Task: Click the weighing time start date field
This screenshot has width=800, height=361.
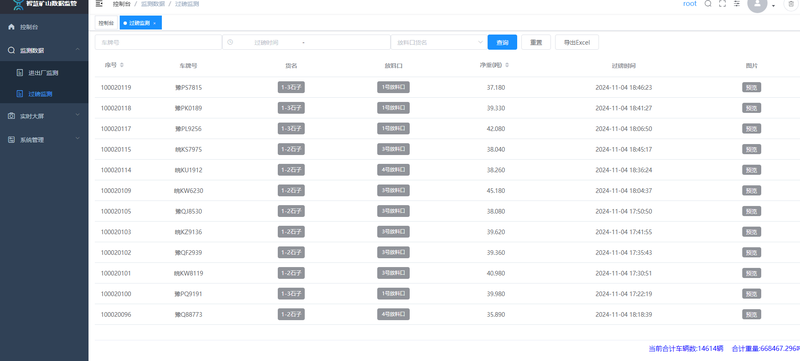Action: (266, 42)
